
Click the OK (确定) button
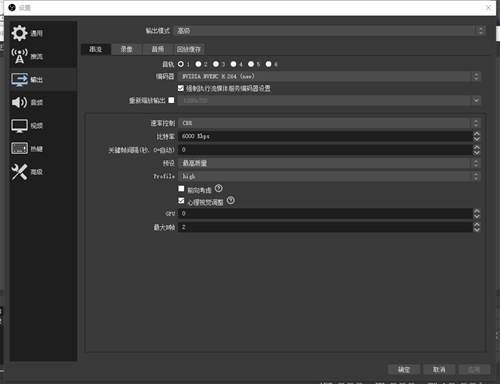point(404,369)
